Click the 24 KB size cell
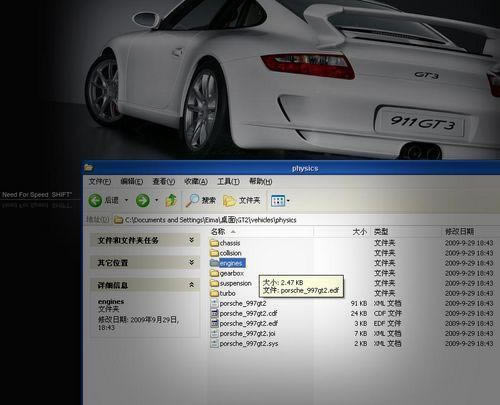Screen dimensions: 500x405 (x=359, y=313)
